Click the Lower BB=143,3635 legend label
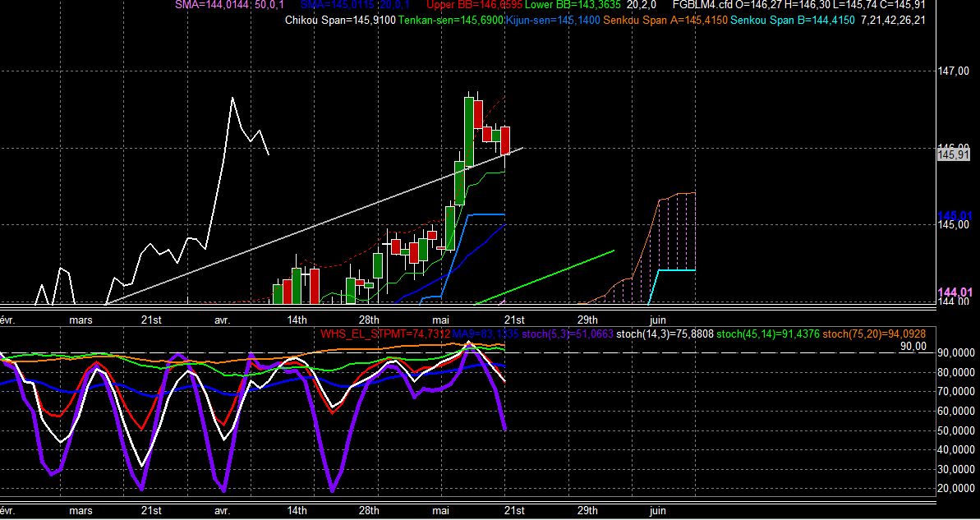 pyautogui.click(x=573, y=4)
